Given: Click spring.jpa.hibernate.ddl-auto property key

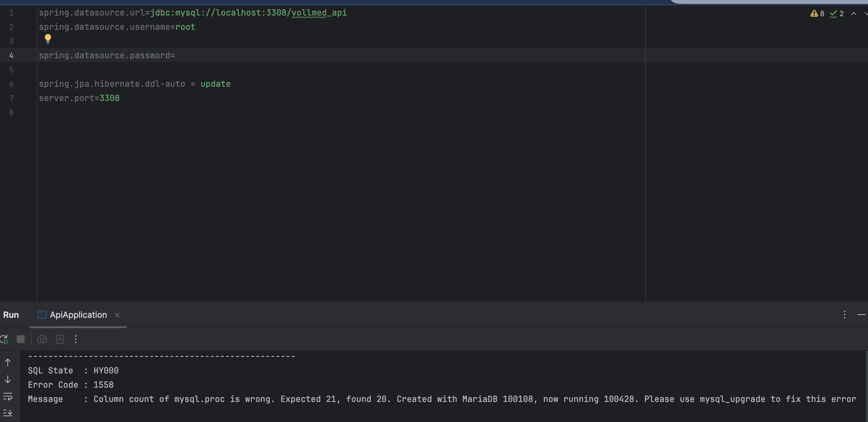Looking at the screenshot, I should tap(112, 84).
